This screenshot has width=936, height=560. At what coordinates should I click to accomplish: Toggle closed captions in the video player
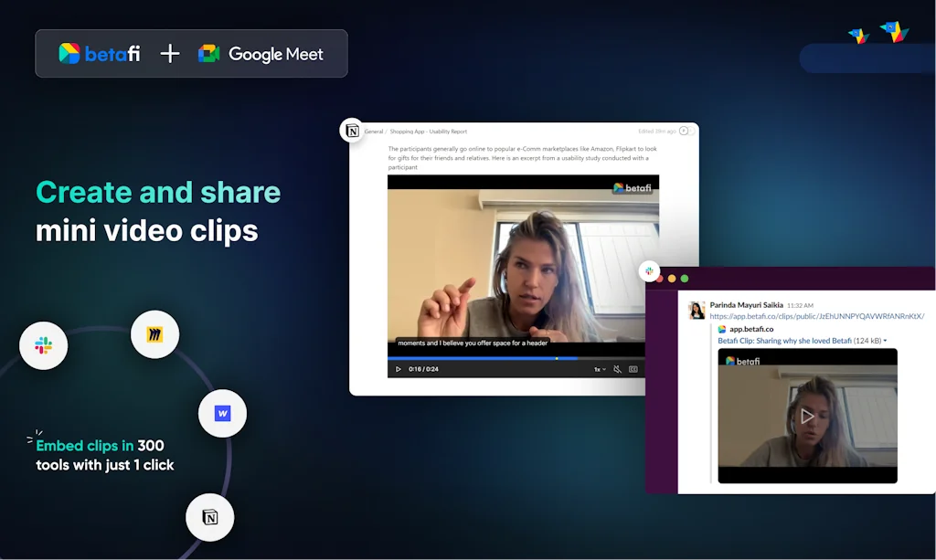(633, 369)
